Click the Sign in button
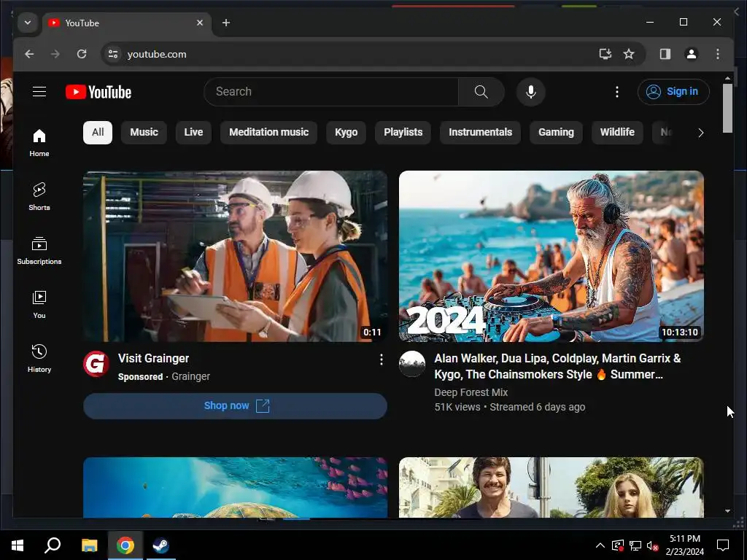 (x=673, y=91)
